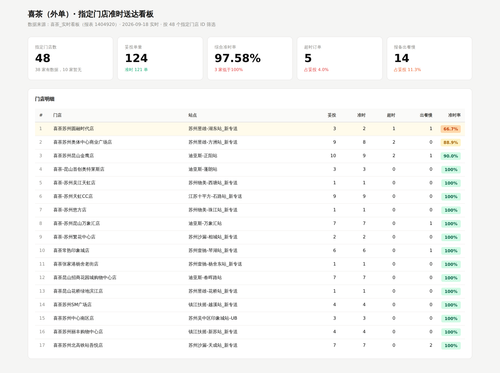The height and width of the screenshot is (373, 500).
Task: Open the 97.58% on-time rate card
Action: pos(250,58)
